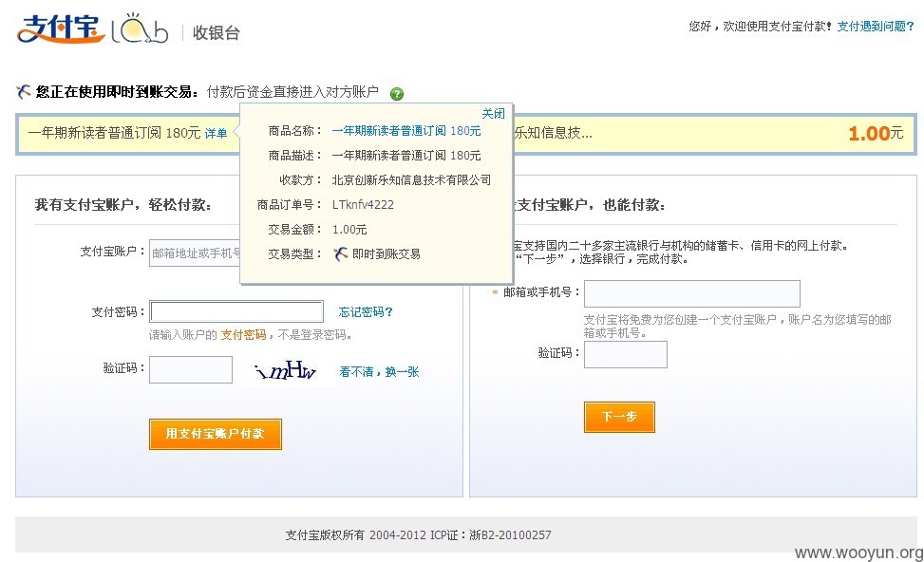Image resolution: width=924 pixels, height=562 pixels.
Task: Close the order details popup via 关闭
Action: (x=493, y=114)
